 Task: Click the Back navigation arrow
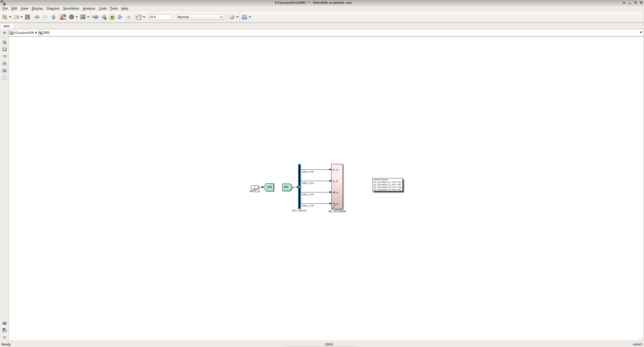coord(37,17)
